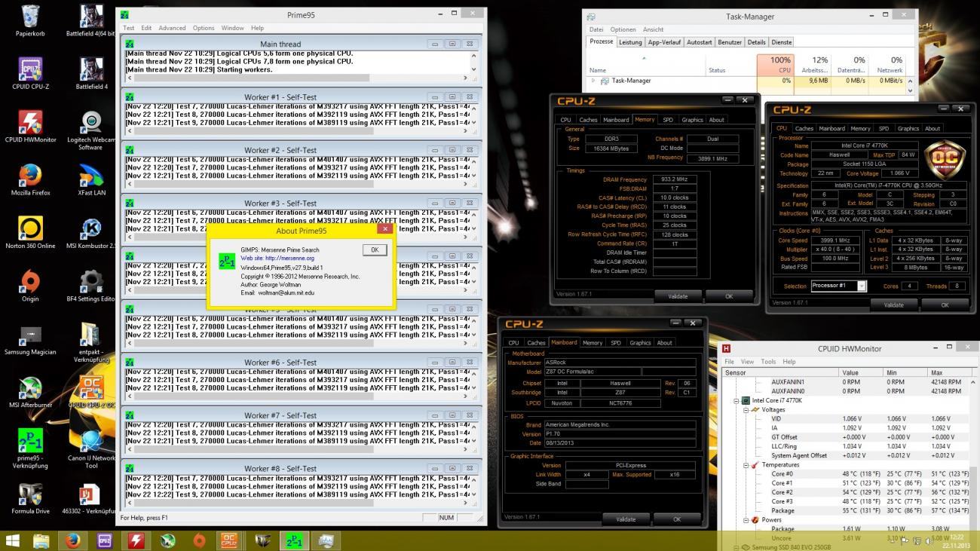Launch MSI Kombustor from the desktop
Viewport: 980px width, 551px height.
91,231
